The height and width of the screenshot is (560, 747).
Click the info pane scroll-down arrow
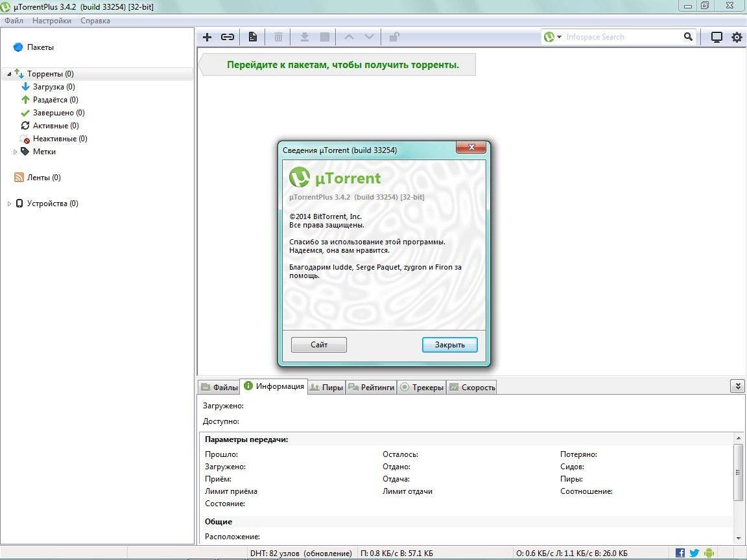739,538
